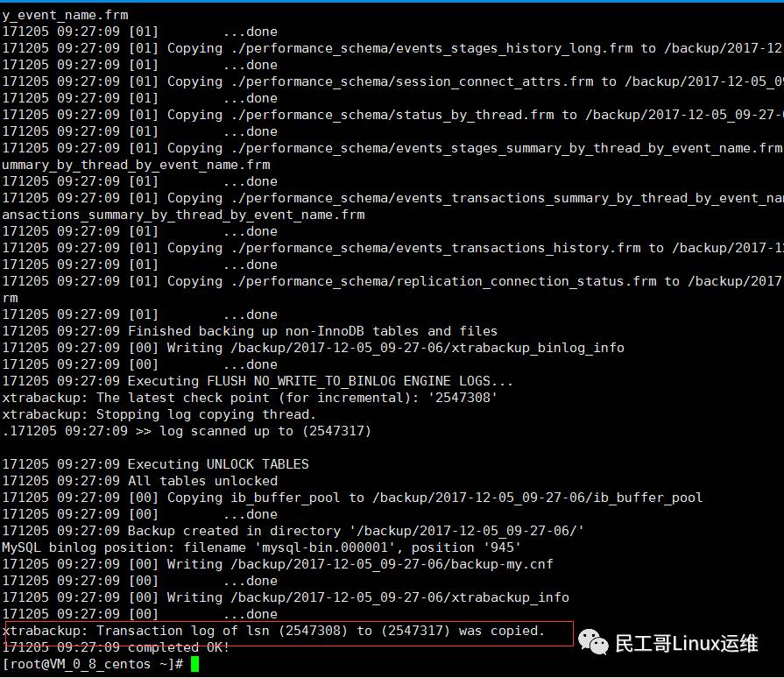Click 'Copying ./performance_schema/events_transactions_summary_by_thread' line
Screen dimensions: 784x678
(x=392, y=198)
